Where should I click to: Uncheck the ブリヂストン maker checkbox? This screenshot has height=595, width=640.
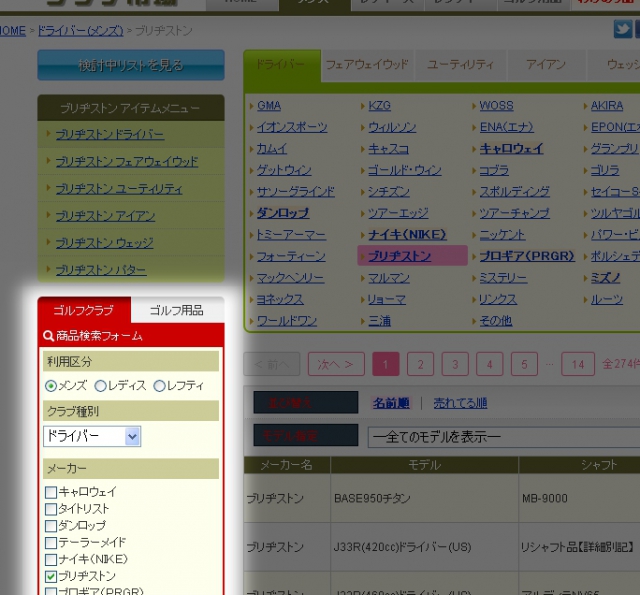pyautogui.click(x=51, y=577)
